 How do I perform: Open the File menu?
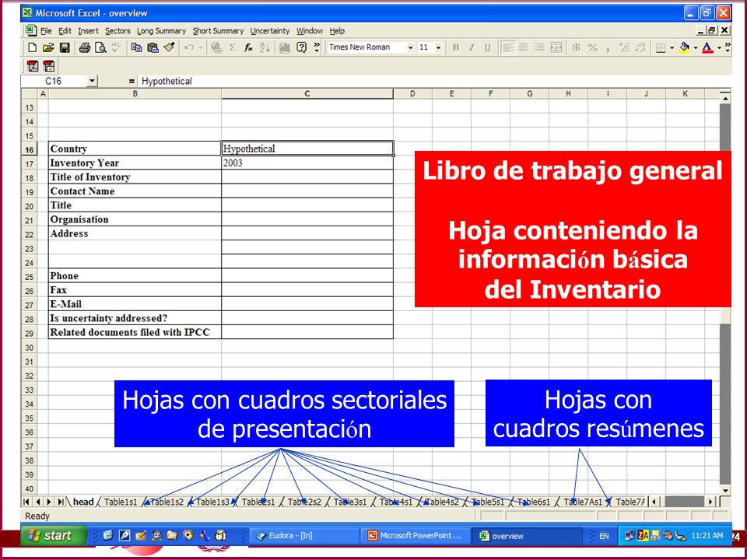coord(46,31)
